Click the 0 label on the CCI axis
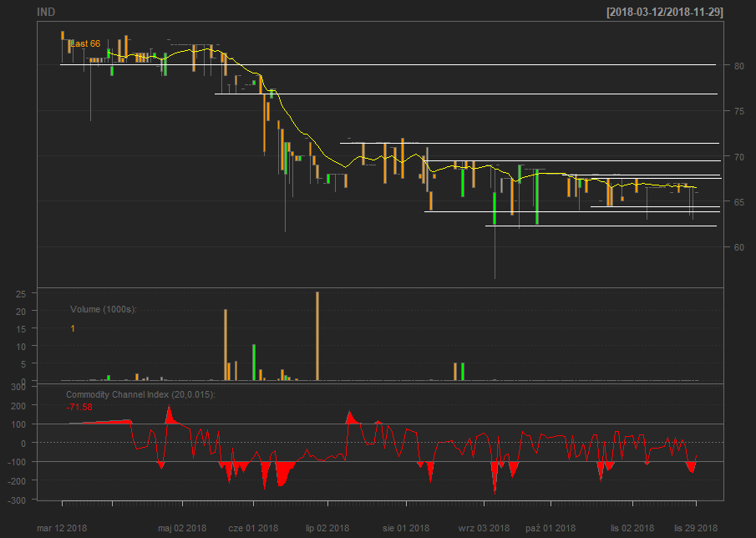 coord(23,443)
